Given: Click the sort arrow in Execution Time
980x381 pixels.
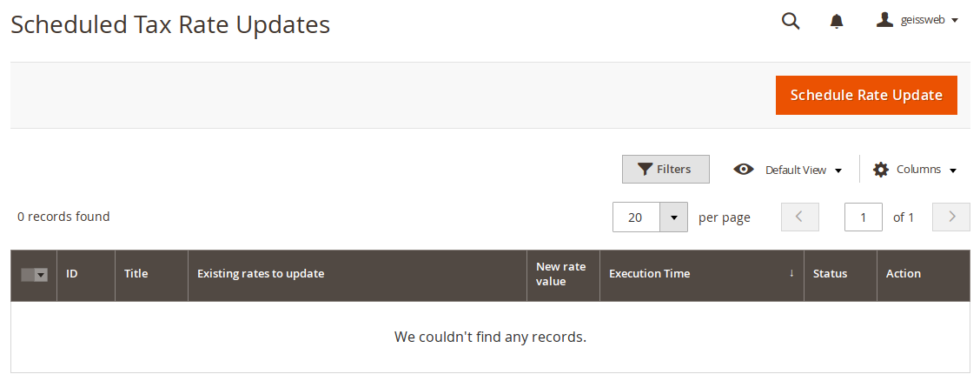Looking at the screenshot, I should [x=791, y=273].
